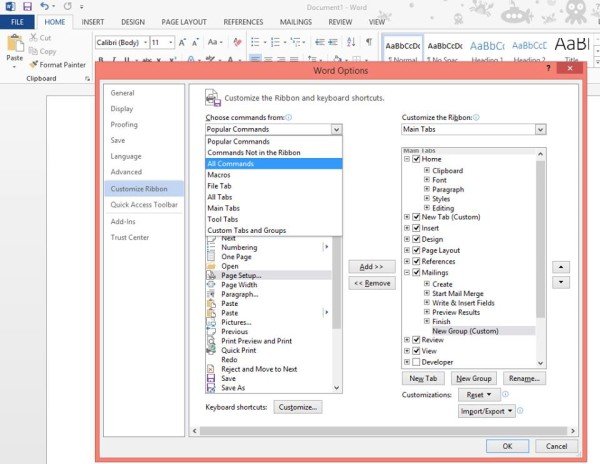Uncheck the Review checkbox
600x464 pixels.
coord(416,340)
